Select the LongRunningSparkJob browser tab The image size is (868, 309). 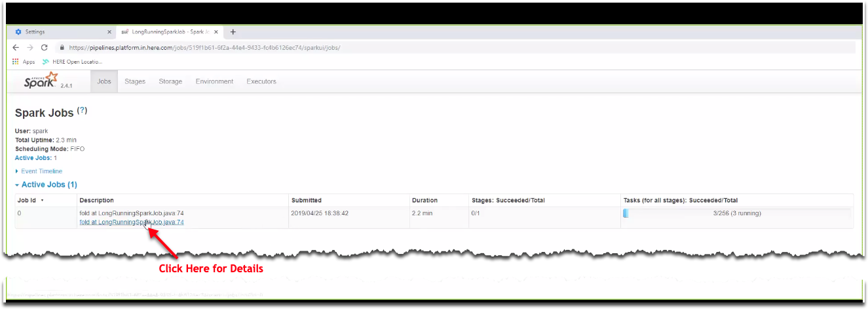(169, 31)
